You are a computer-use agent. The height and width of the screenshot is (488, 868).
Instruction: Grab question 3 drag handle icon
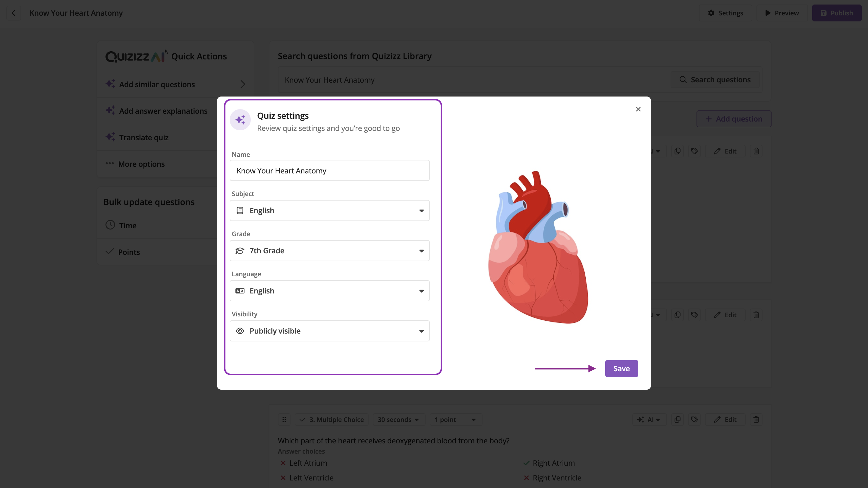[x=284, y=420]
